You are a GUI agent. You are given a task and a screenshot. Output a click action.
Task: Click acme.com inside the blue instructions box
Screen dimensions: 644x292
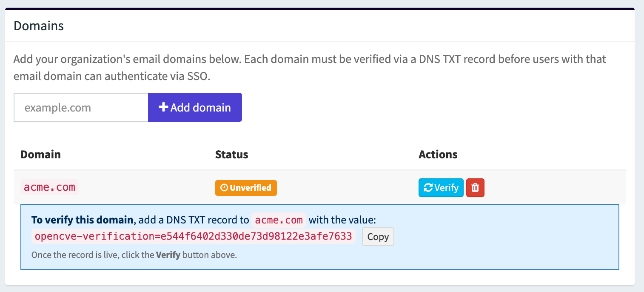279,220
